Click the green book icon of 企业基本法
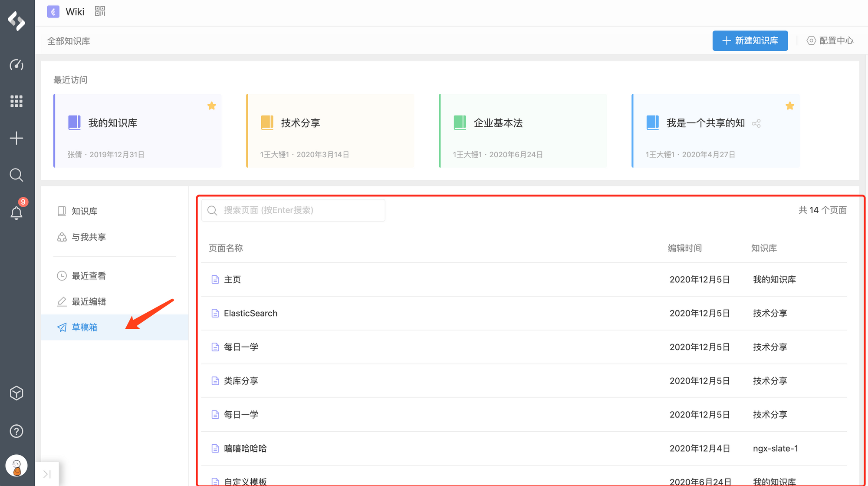868x486 pixels. point(460,123)
